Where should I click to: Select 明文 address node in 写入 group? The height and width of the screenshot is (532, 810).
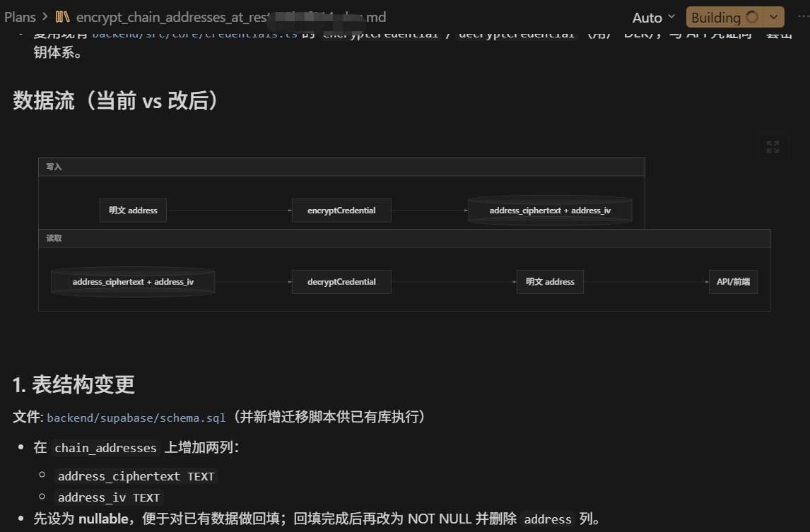[133, 211]
